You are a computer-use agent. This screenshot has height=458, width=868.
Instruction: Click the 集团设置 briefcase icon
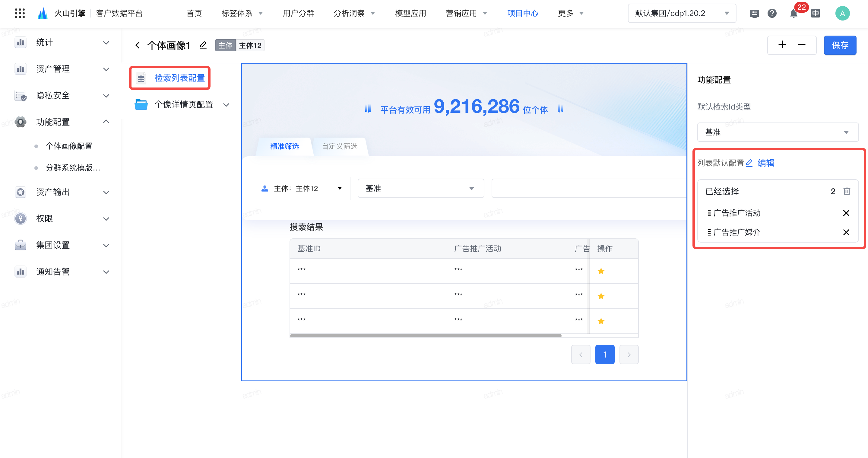click(21, 245)
